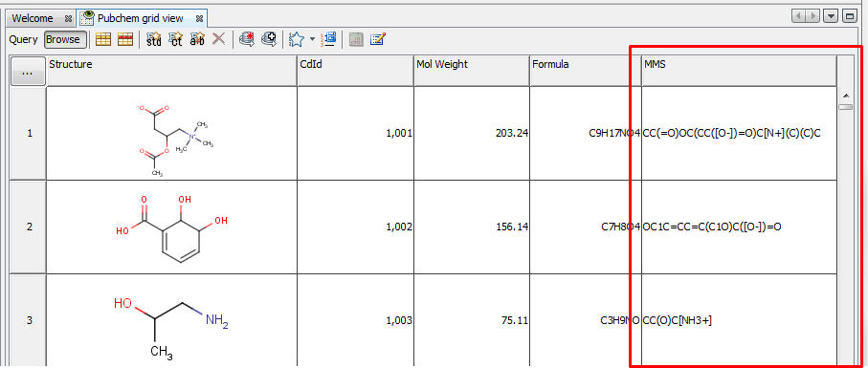Select row header 2
Image resolution: width=868 pixels, height=368 pixels.
tap(29, 227)
